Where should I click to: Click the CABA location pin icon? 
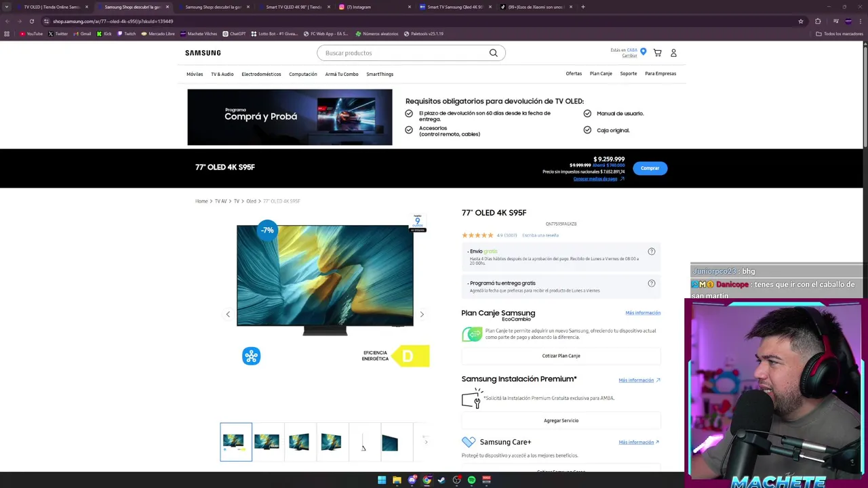click(643, 52)
